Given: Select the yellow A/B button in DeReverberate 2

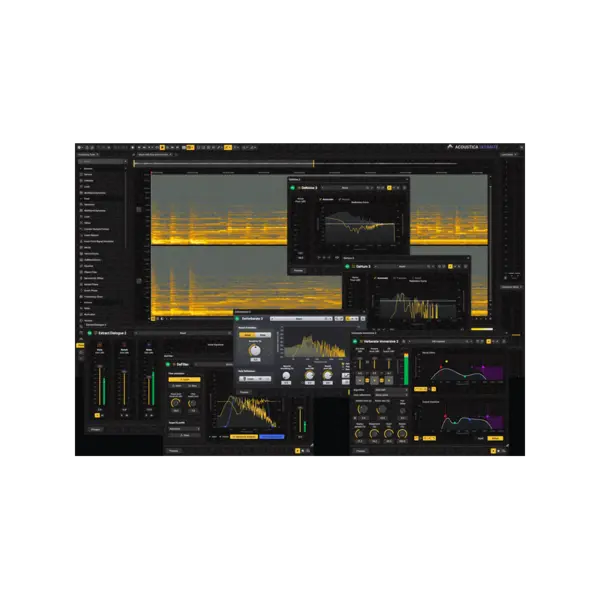Looking at the screenshot, I should coord(348,318).
